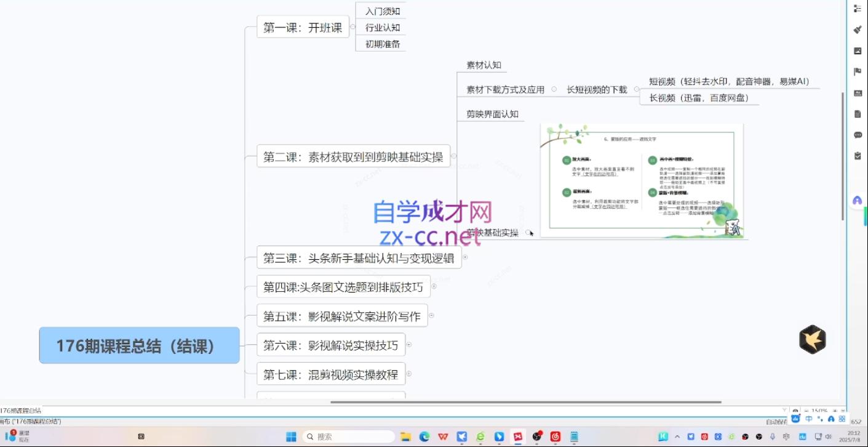Click the eye view icon in the status bar

(x=795, y=410)
